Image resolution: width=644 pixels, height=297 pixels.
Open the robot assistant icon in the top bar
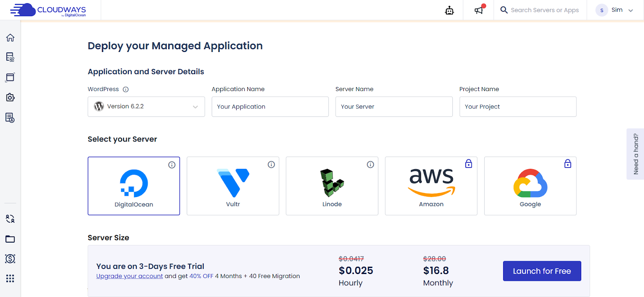(x=450, y=10)
